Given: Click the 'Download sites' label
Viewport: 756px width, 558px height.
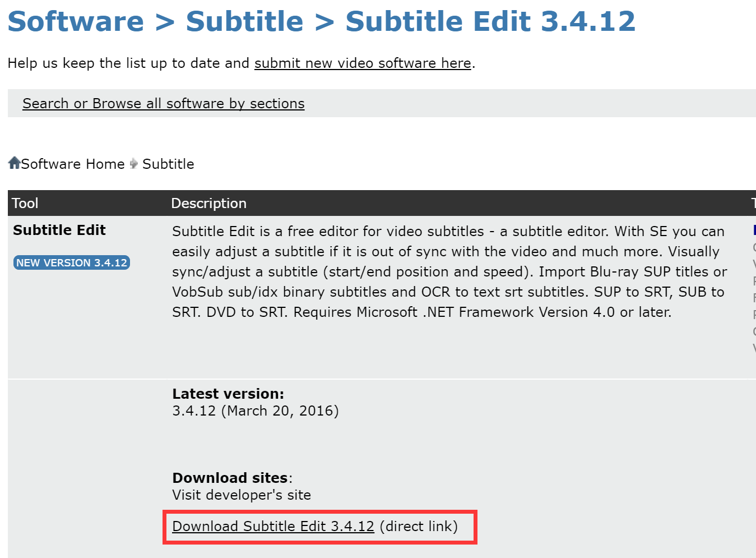Looking at the screenshot, I should [x=230, y=478].
